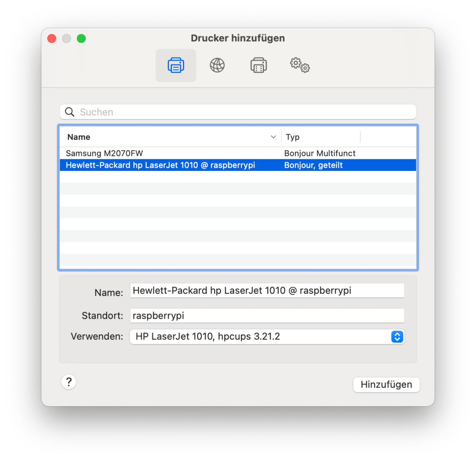Edit the printer Name text field
The image size is (476, 461).
267,291
